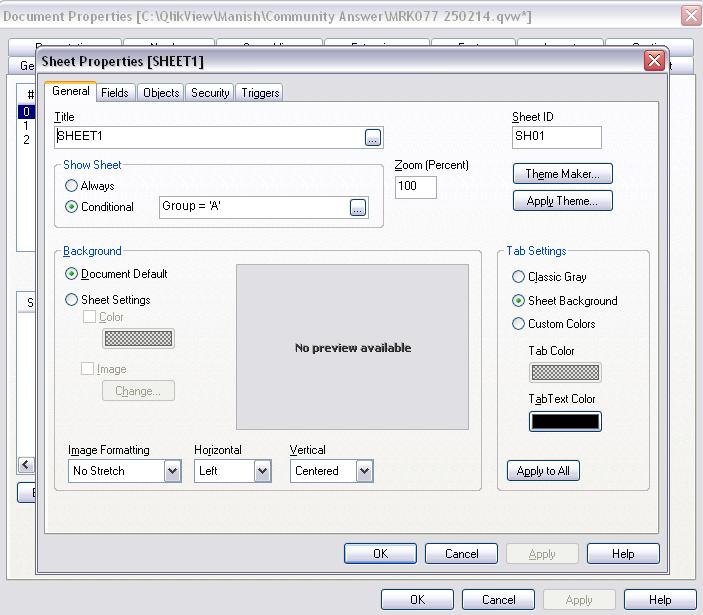Click the Zoom Percent field
This screenshot has height=615, width=703.
click(416, 187)
